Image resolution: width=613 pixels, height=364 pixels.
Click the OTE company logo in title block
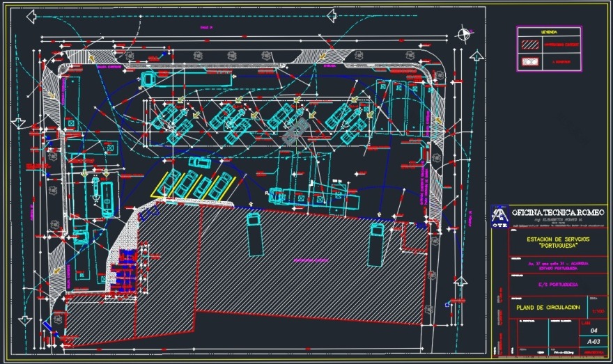(x=499, y=216)
